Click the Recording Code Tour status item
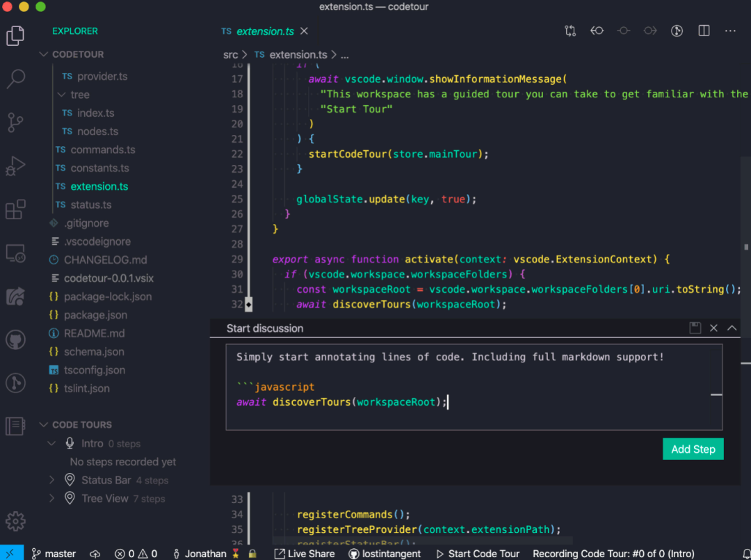This screenshot has width=751, height=560. (x=613, y=553)
